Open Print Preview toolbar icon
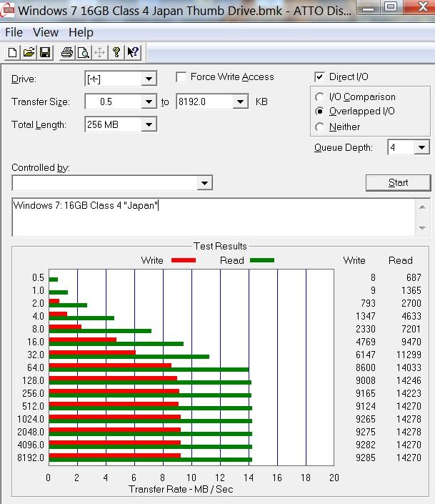Viewport: 435px width, 504px height. coord(83,52)
